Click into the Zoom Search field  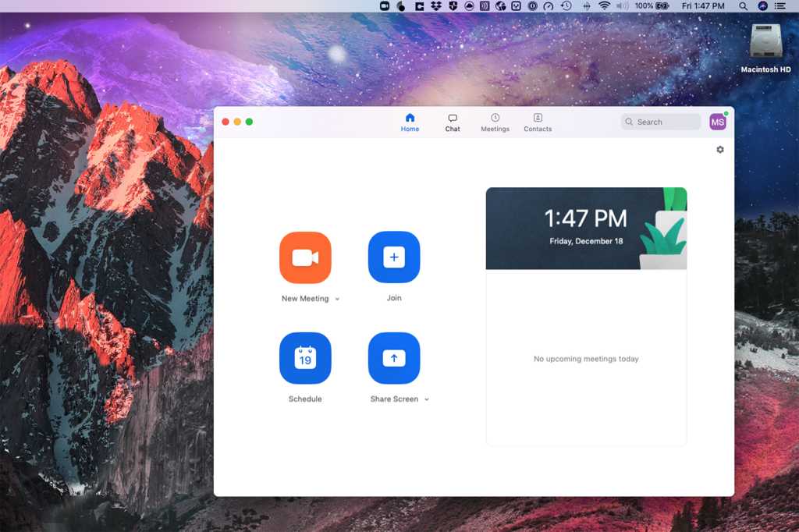coord(660,122)
